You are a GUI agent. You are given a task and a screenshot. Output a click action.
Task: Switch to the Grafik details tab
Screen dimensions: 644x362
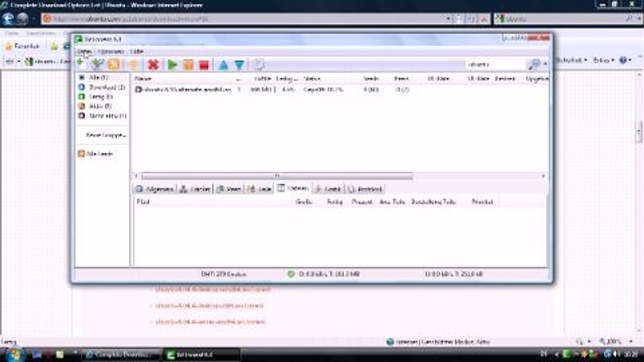328,189
